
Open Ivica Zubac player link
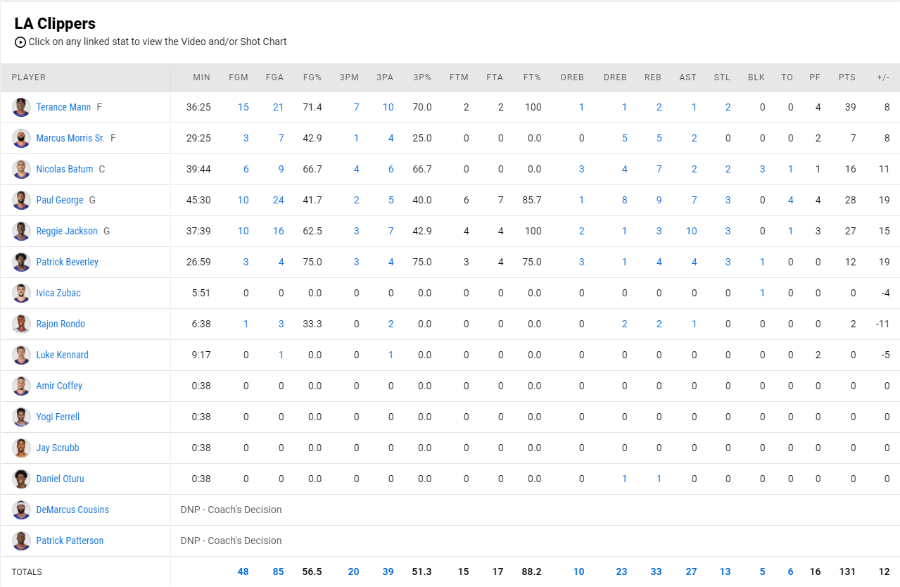(58, 293)
